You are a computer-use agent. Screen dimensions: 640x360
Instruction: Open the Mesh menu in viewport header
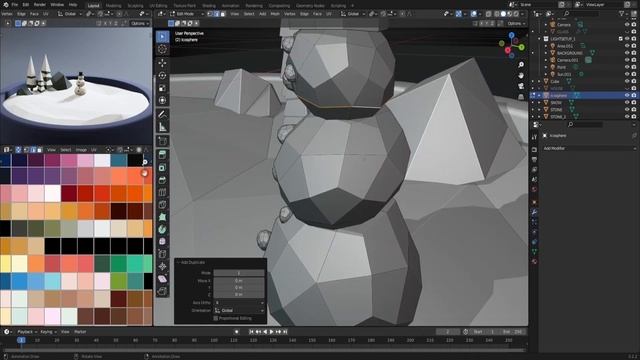point(275,14)
